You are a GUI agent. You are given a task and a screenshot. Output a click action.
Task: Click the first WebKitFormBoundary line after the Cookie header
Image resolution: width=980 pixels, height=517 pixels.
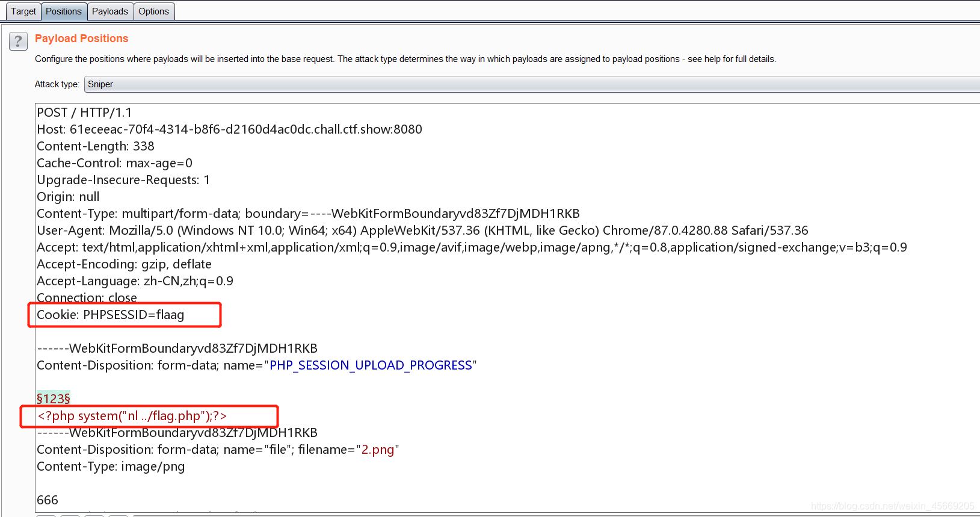(x=177, y=348)
